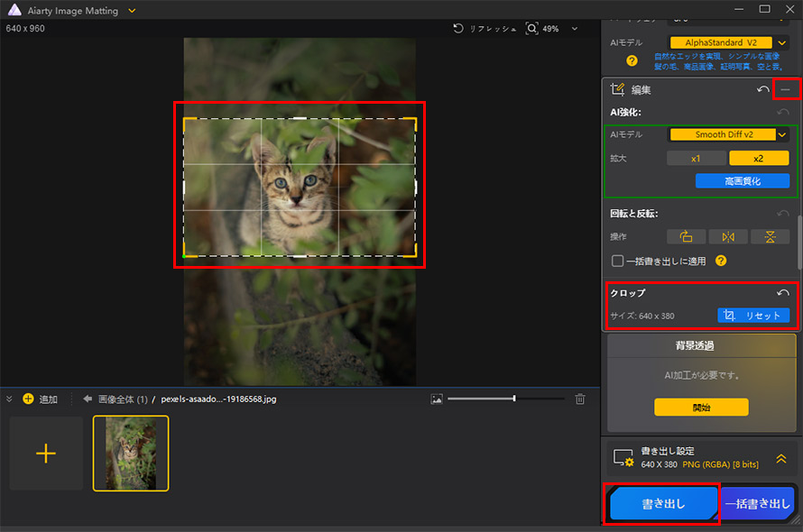Select the x2 enlargement option
The image size is (803, 532).
click(x=758, y=157)
